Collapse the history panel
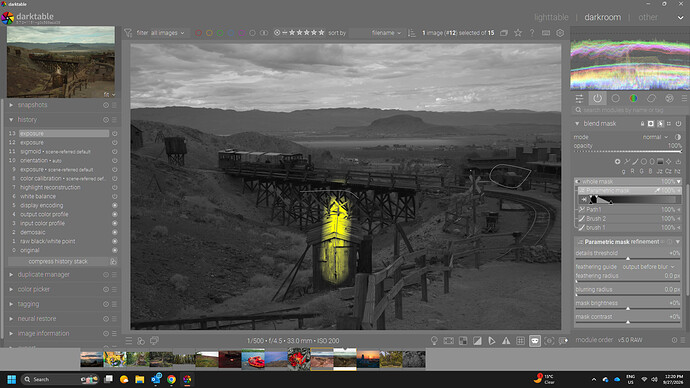 tap(11, 120)
